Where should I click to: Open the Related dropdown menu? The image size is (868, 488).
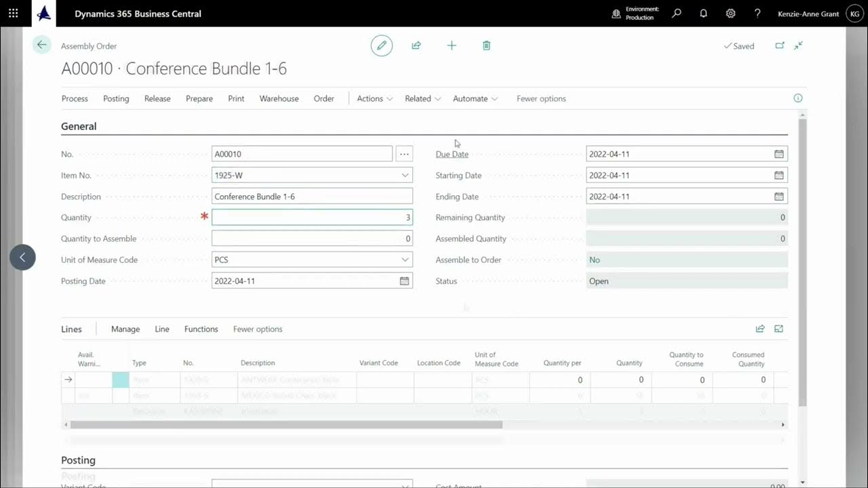(x=422, y=98)
